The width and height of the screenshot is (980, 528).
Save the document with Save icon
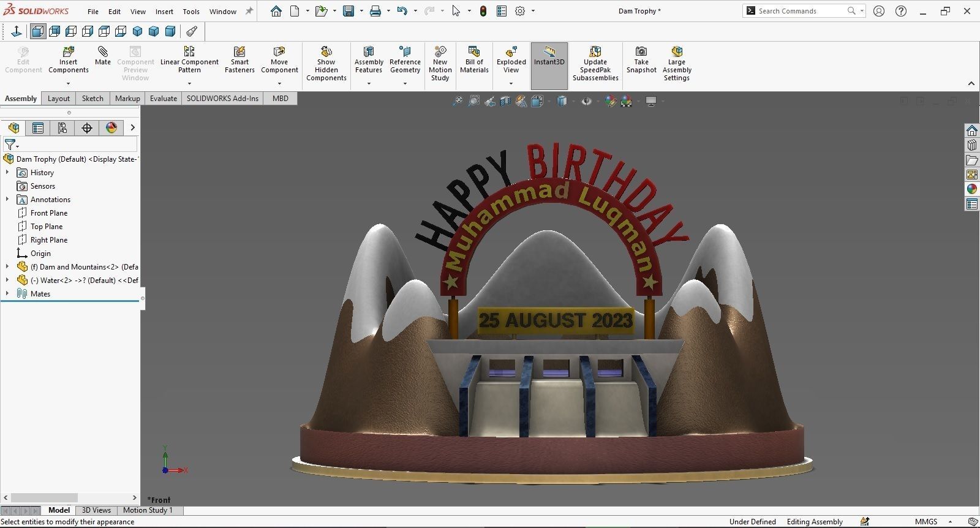tap(349, 11)
